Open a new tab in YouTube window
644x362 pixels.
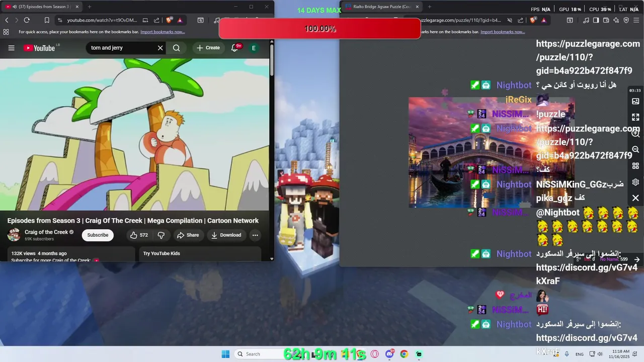point(90,7)
